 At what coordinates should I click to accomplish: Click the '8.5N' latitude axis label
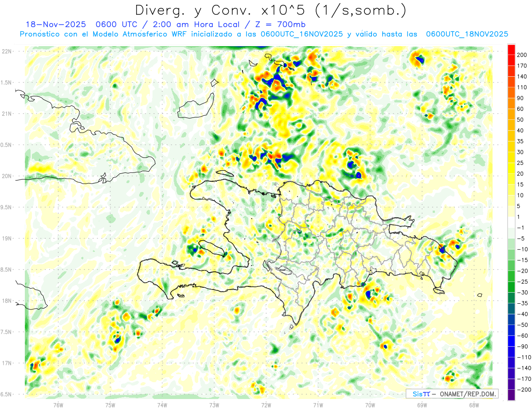(7, 270)
